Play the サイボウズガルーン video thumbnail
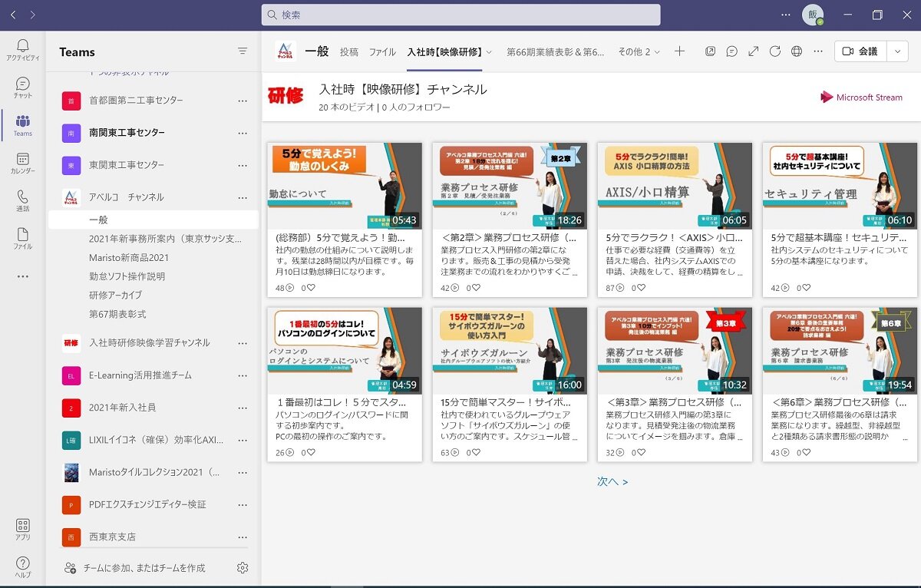 tap(510, 351)
